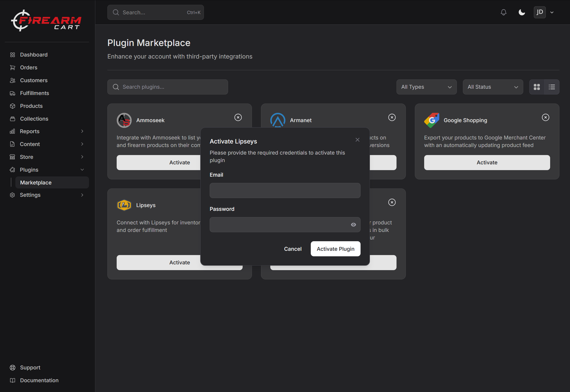Collapse Plugins submenu chevron
This screenshot has height=392, width=570.
82,170
